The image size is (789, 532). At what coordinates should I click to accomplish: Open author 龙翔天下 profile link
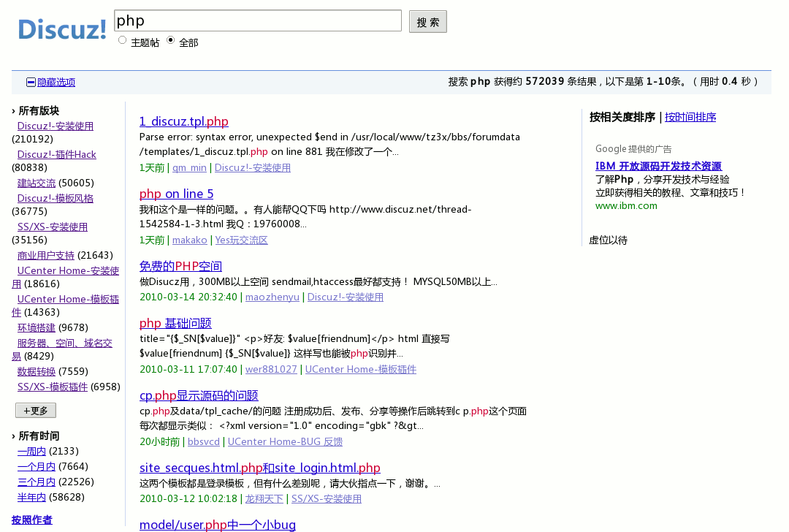pos(264,499)
